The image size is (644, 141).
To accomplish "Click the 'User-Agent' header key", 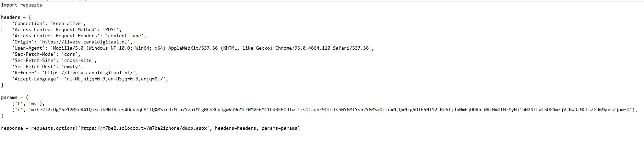I will (28, 48).
